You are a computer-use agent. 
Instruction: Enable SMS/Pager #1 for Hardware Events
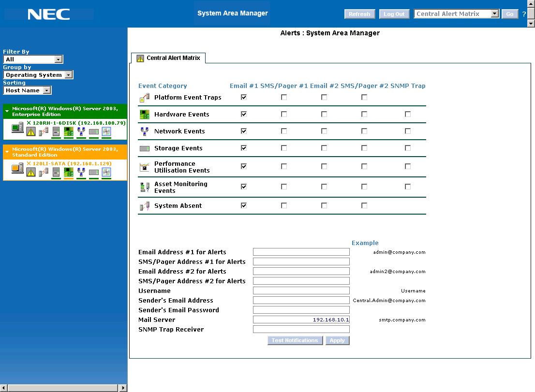(x=284, y=114)
